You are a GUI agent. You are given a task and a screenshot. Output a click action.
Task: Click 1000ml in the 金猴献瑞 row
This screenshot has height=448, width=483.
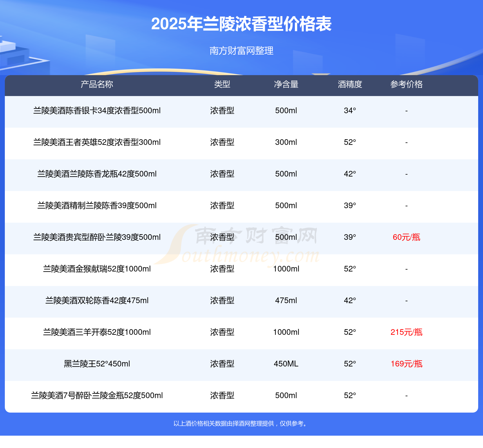[286, 269]
